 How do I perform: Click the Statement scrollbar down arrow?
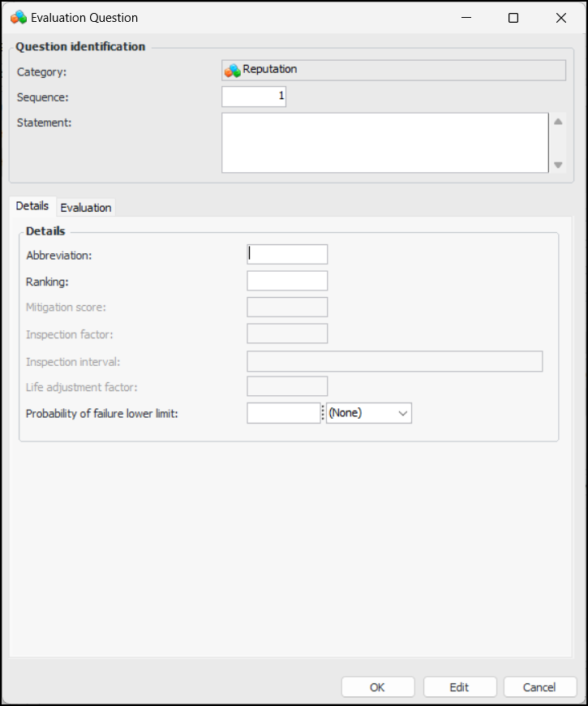click(558, 165)
